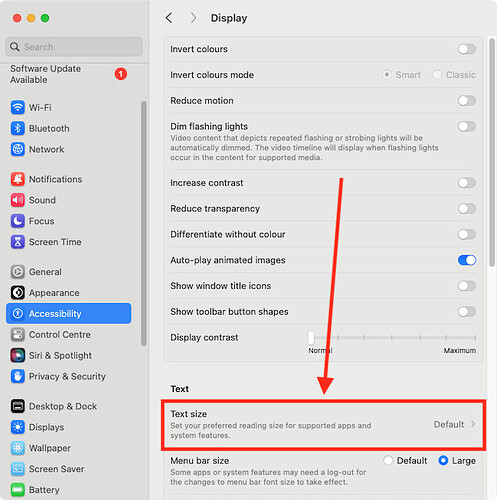Click the Screen Time hourglass icon

tap(17, 242)
